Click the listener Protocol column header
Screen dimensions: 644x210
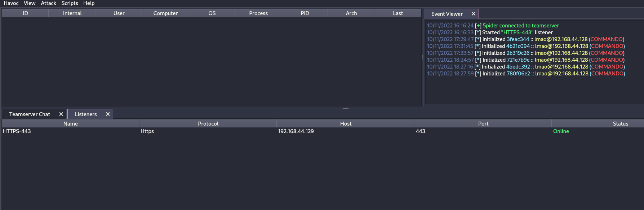[x=208, y=124]
